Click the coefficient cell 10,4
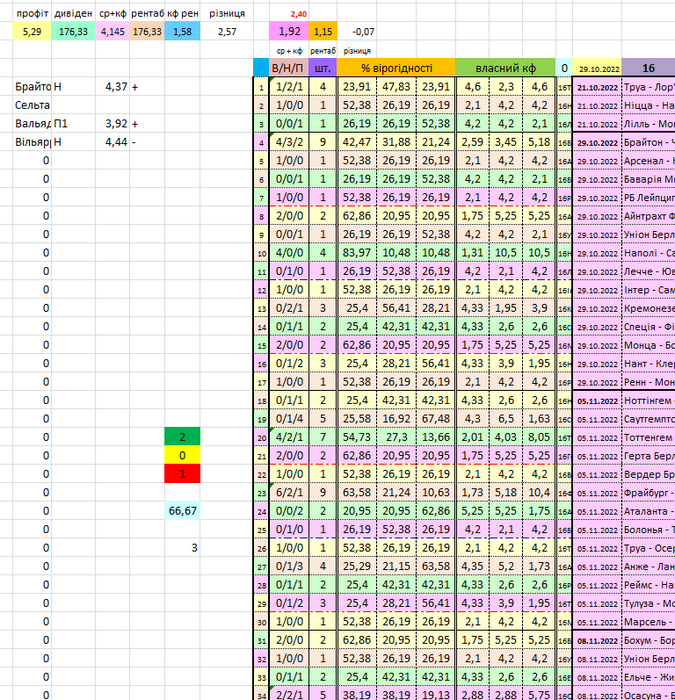 pyautogui.click(x=539, y=492)
